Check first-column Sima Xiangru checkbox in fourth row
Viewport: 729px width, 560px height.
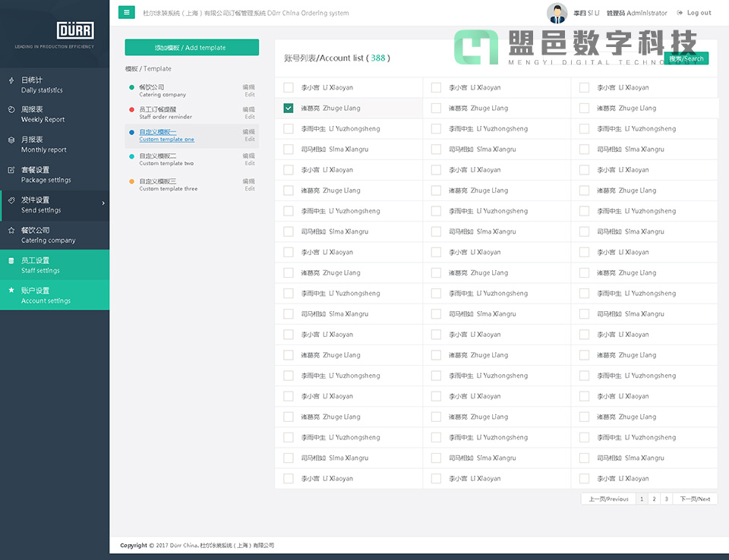click(x=289, y=149)
